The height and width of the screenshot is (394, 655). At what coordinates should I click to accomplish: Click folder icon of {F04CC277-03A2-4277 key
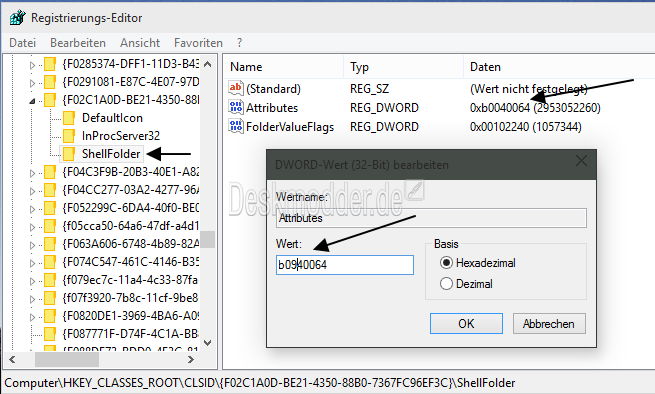click(50, 190)
